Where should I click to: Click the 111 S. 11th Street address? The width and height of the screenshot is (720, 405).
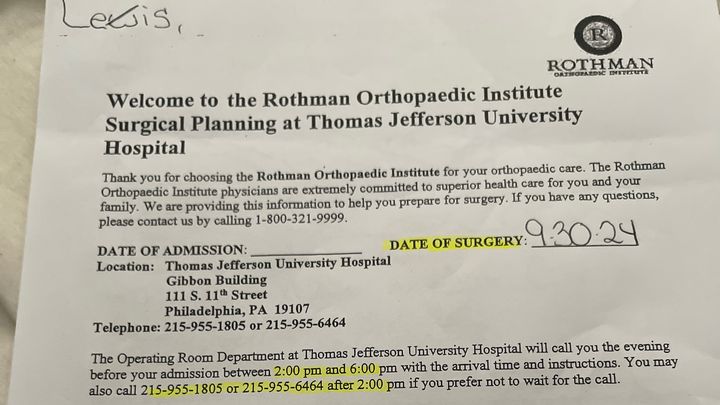tap(216, 294)
